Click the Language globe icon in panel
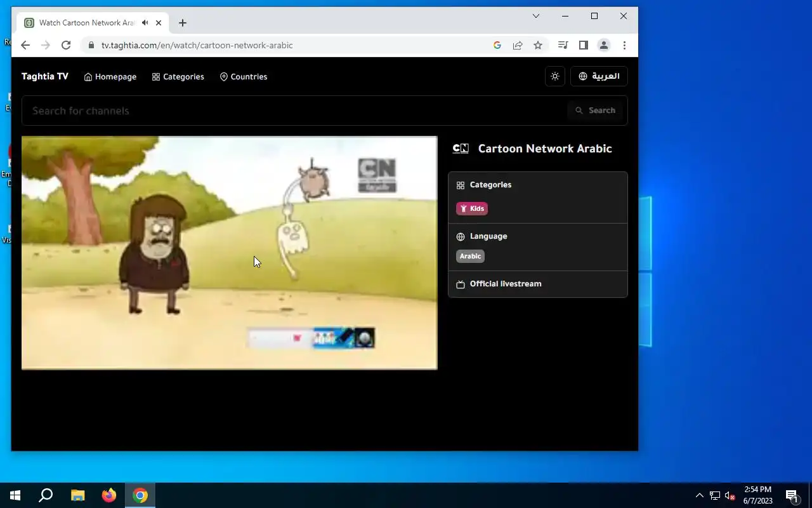The image size is (812, 508). [x=461, y=237]
